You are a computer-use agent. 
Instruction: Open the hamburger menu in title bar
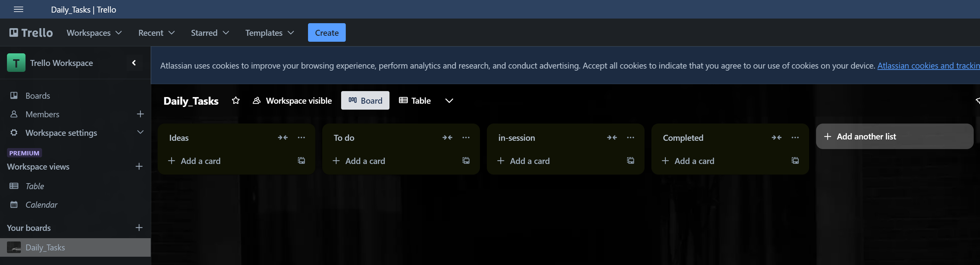[18, 10]
